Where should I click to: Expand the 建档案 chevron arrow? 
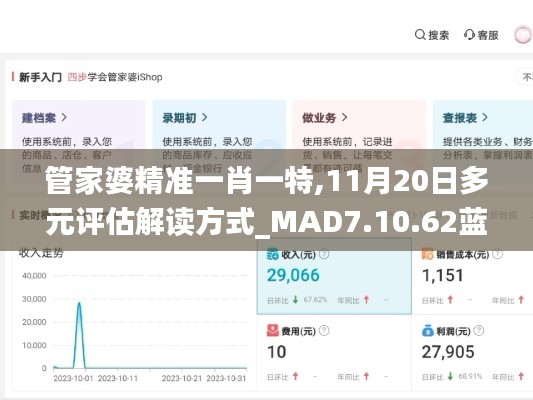point(64,118)
